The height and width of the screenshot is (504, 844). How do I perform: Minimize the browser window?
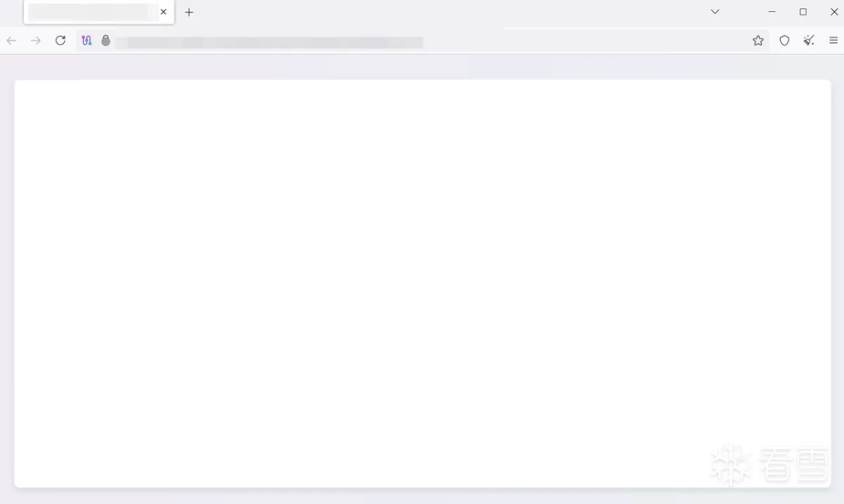tap(772, 12)
